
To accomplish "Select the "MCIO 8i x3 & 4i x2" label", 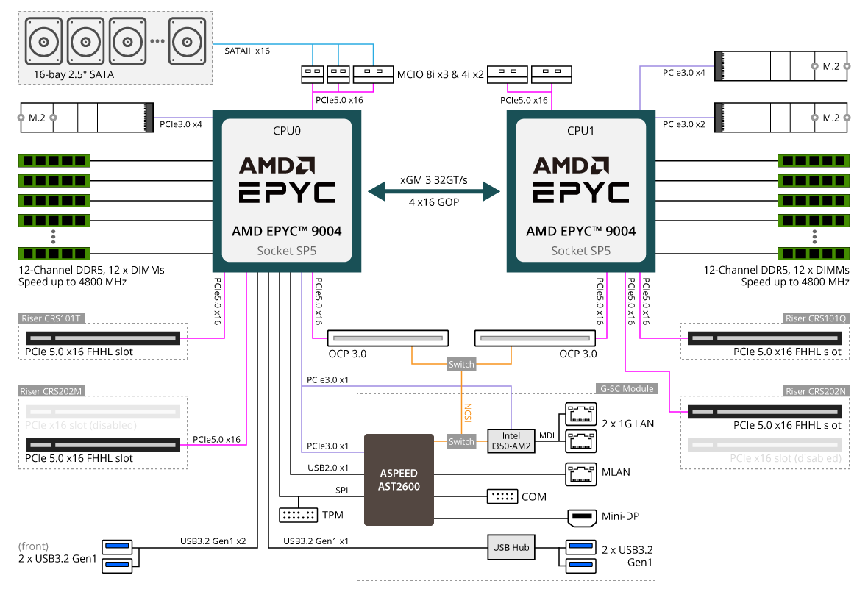I will click(440, 74).
